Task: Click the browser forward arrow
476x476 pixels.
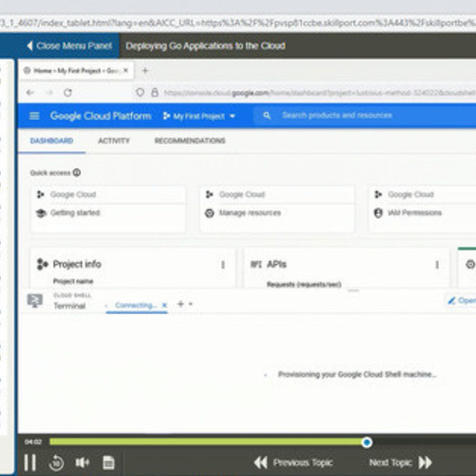Action: pyautogui.click(x=50, y=93)
